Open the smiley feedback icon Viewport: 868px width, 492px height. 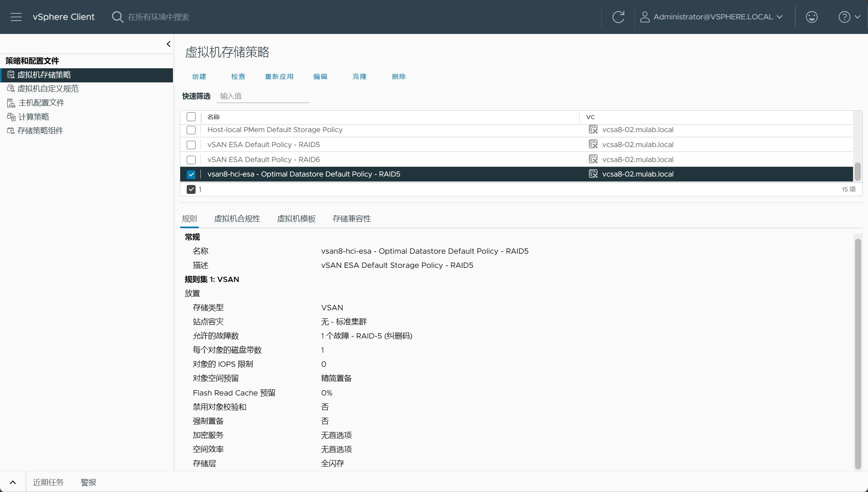811,17
